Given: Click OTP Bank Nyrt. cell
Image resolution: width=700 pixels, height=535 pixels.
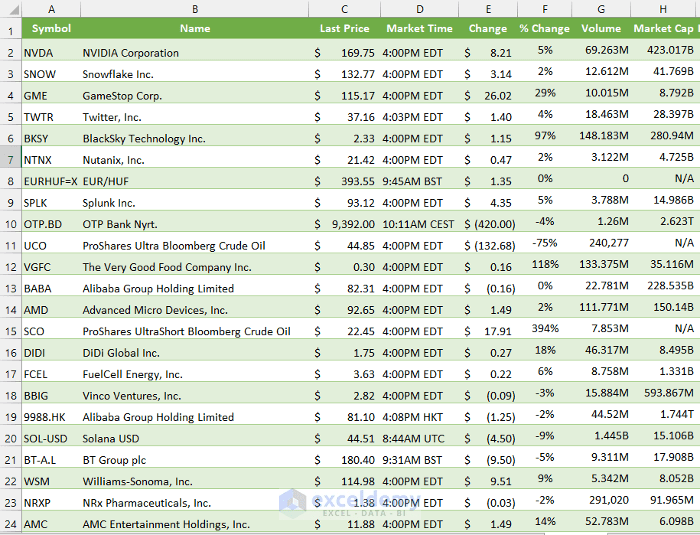Looking at the screenshot, I should pos(195,222).
